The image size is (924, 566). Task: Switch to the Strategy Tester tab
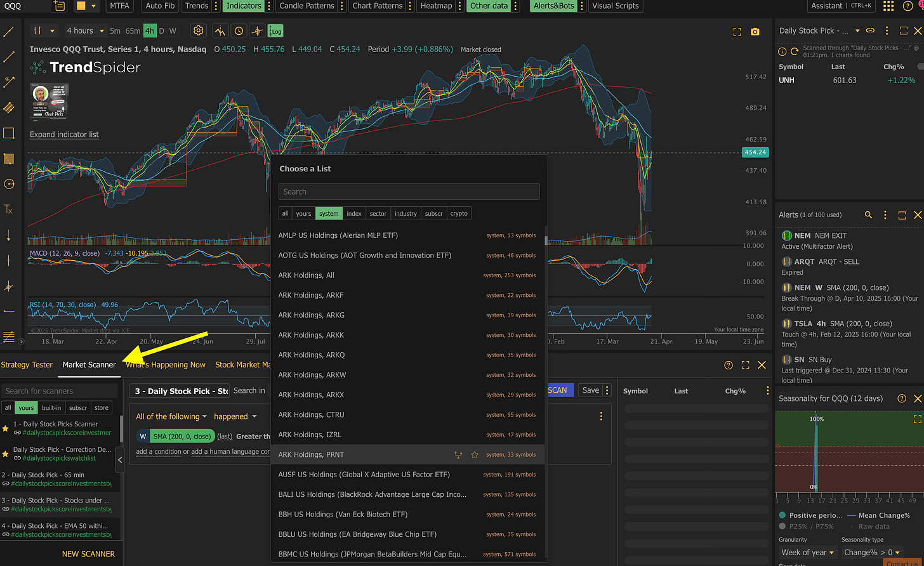(x=27, y=365)
